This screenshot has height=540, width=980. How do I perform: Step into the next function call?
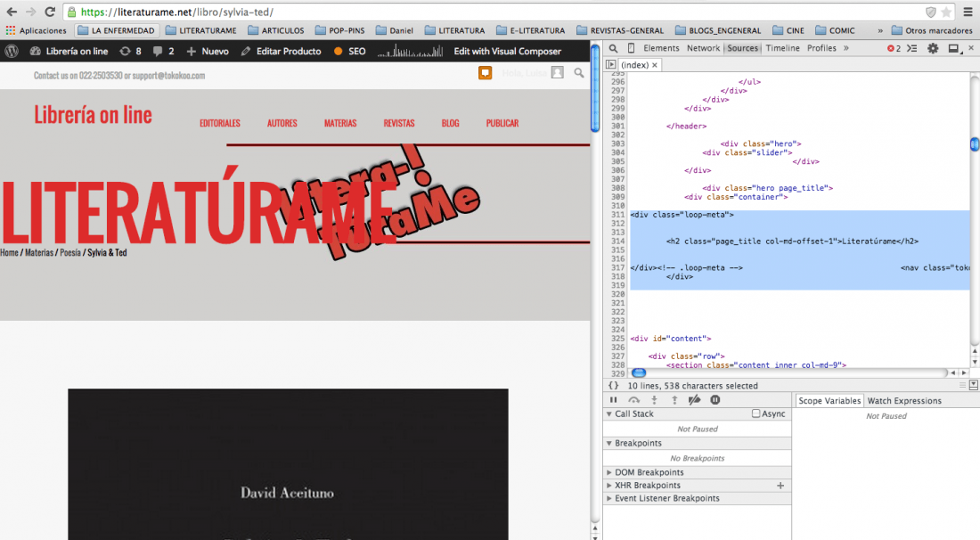pos(655,400)
